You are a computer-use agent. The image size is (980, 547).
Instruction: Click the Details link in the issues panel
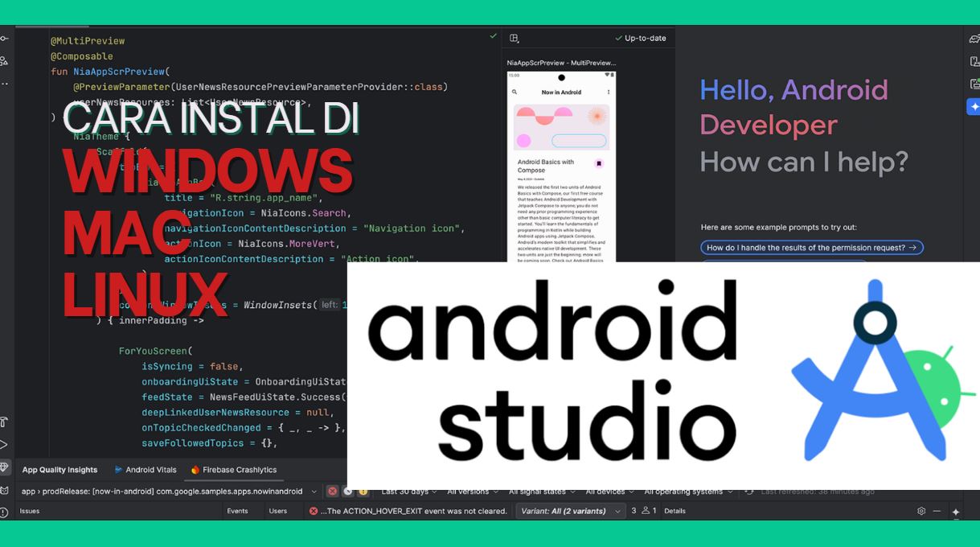[x=674, y=510]
